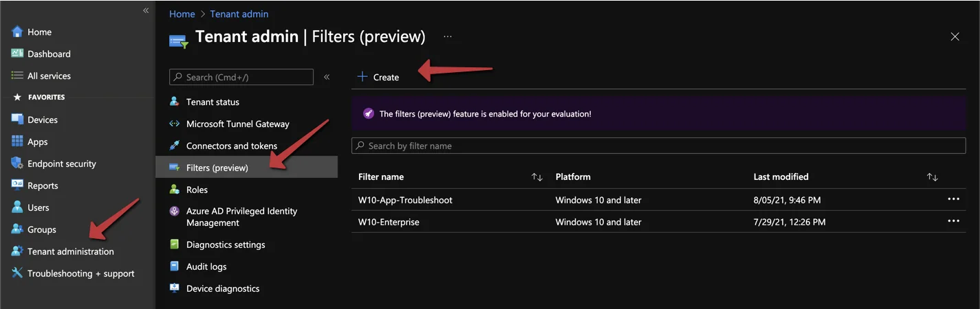Image resolution: width=980 pixels, height=309 pixels.
Task: Click the Roles person icon
Action: 175,190
